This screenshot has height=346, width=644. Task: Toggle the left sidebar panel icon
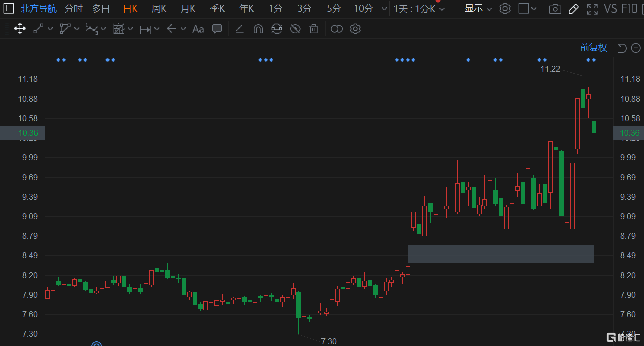coord(9,8)
